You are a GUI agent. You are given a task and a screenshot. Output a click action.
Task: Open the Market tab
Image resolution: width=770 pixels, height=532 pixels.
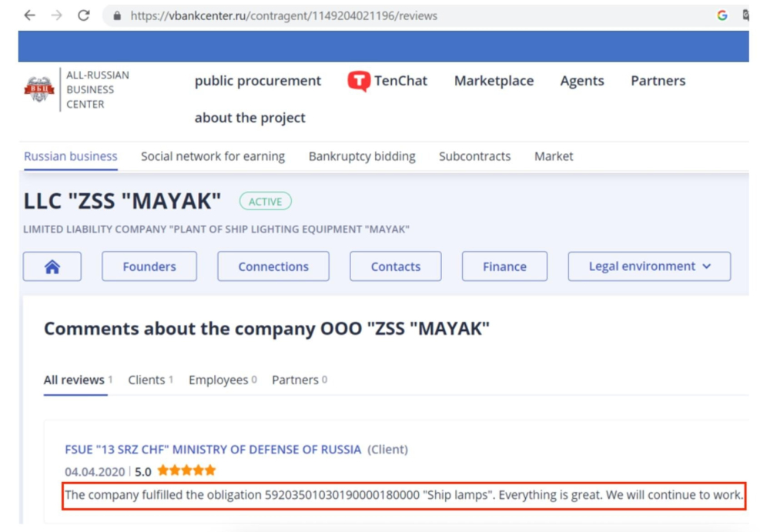(554, 156)
